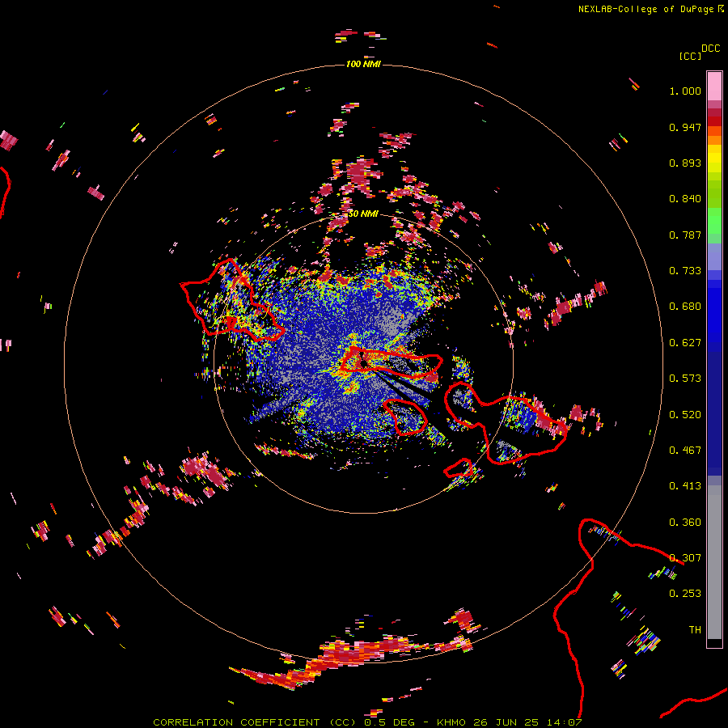The height and width of the screenshot is (728, 728).
Task: Click the 0.360 scale value
Action: pyautogui.click(x=685, y=523)
